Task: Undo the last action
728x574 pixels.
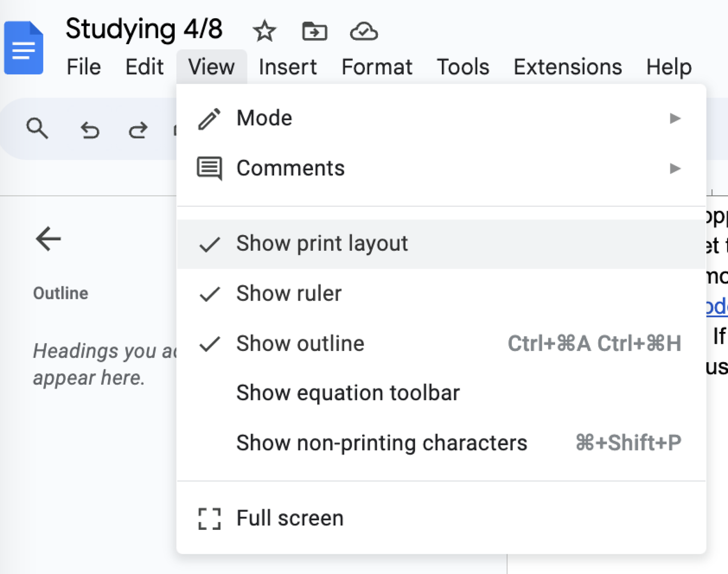Action: click(90, 130)
